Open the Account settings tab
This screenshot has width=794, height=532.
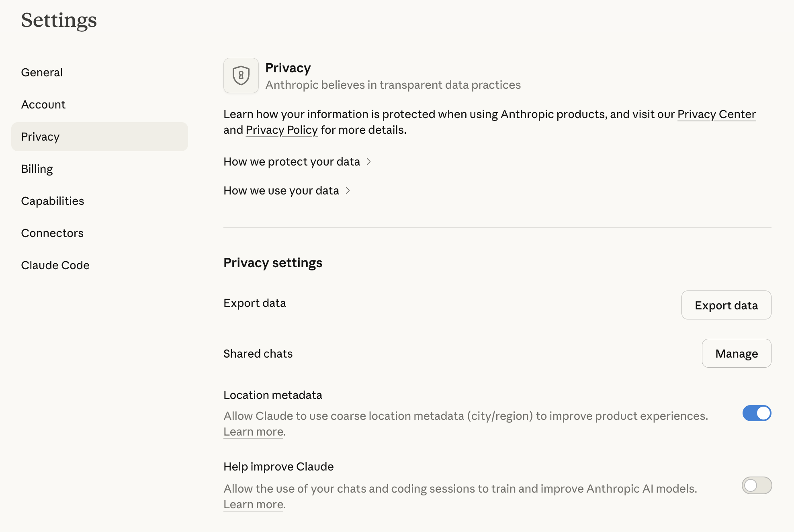point(43,104)
